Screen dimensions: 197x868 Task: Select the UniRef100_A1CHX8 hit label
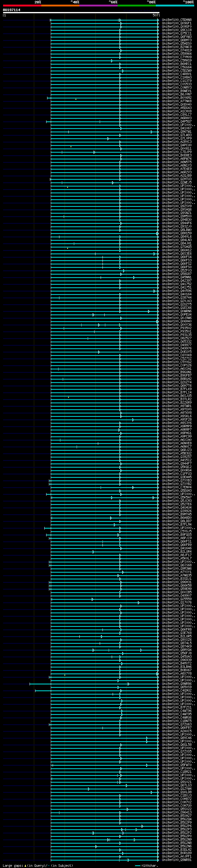(176, 111)
